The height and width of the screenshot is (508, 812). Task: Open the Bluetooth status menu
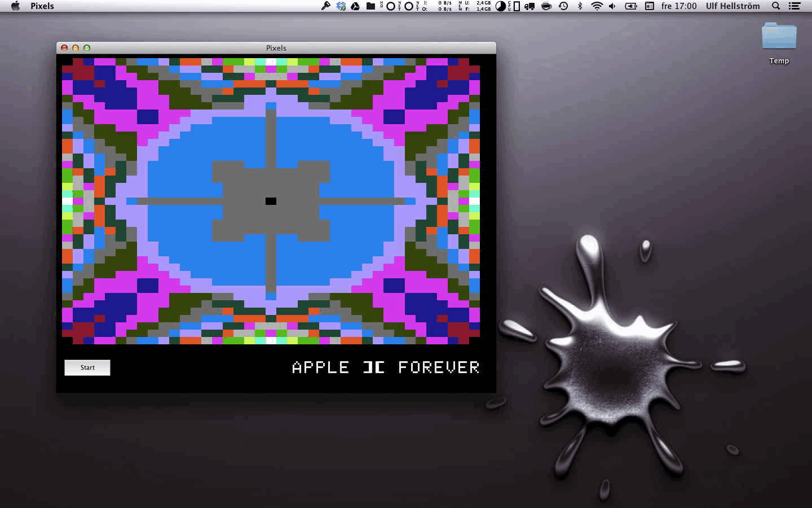(x=580, y=6)
